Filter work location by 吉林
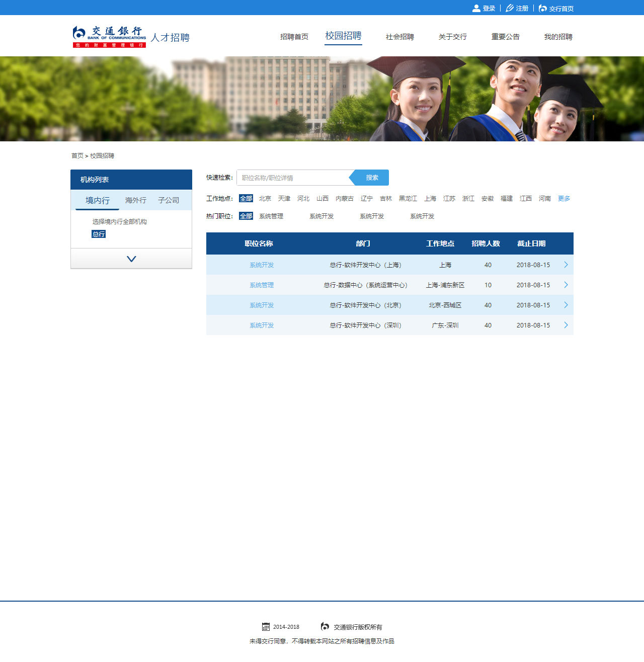This screenshot has width=644, height=662. tap(386, 199)
